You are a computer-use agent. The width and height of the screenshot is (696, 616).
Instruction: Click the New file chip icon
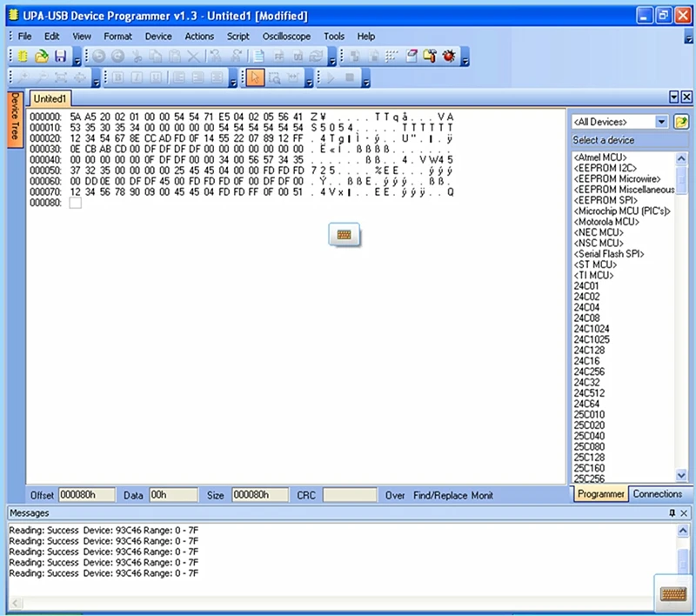pos(23,56)
